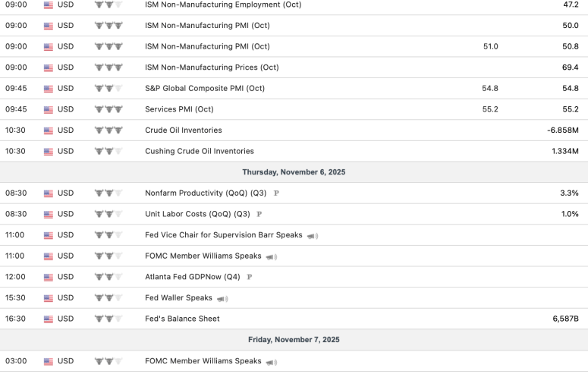Click the 1.334M Cushing previous value
588x374 pixels.
pos(564,151)
